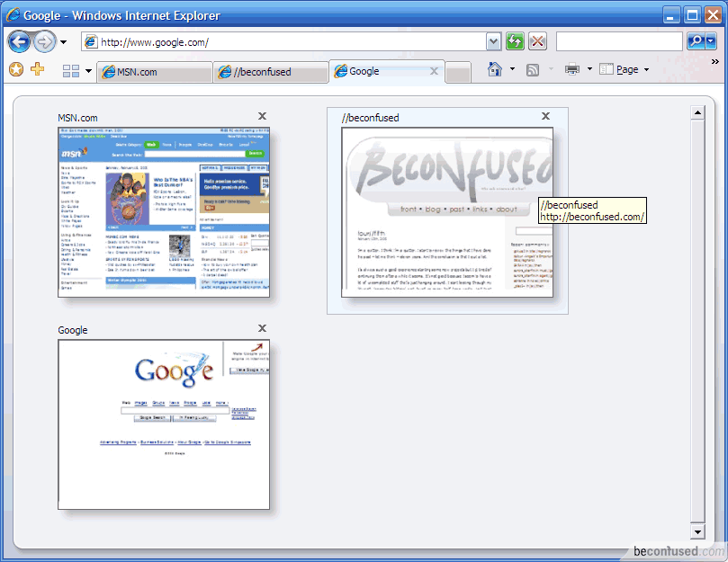The width and height of the screenshot is (728, 562).
Task: Click the green Refresh button
Action: [x=515, y=41]
